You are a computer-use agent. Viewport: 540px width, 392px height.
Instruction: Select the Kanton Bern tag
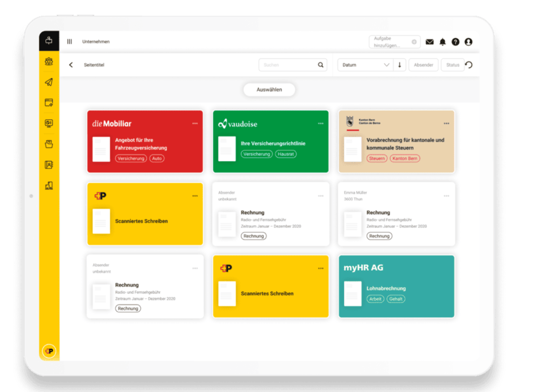(405, 158)
